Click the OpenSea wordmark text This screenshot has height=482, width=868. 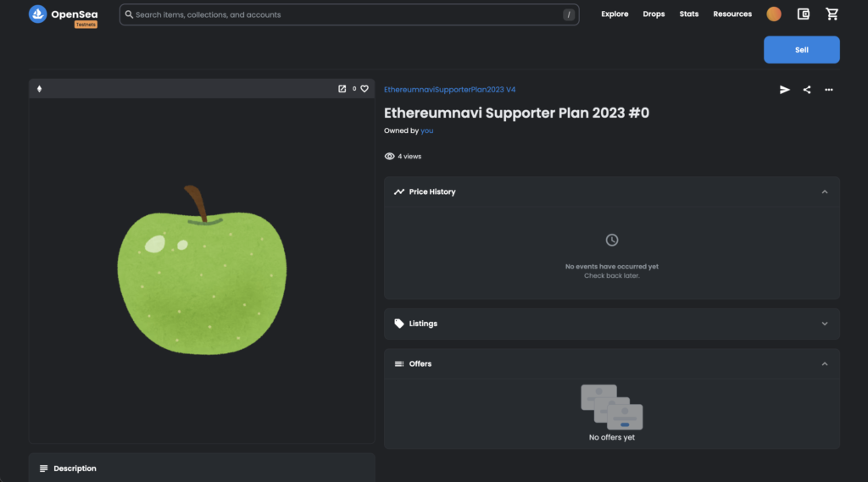point(75,14)
